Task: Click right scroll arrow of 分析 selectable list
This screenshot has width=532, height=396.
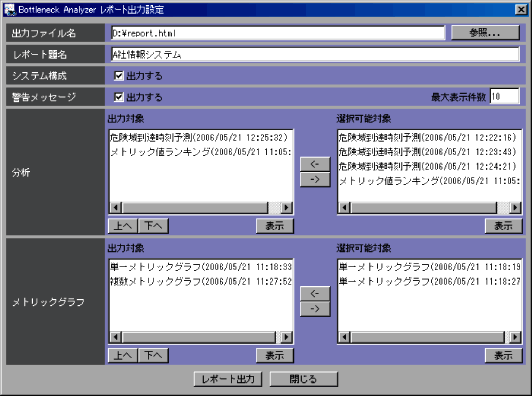Action: (x=515, y=207)
